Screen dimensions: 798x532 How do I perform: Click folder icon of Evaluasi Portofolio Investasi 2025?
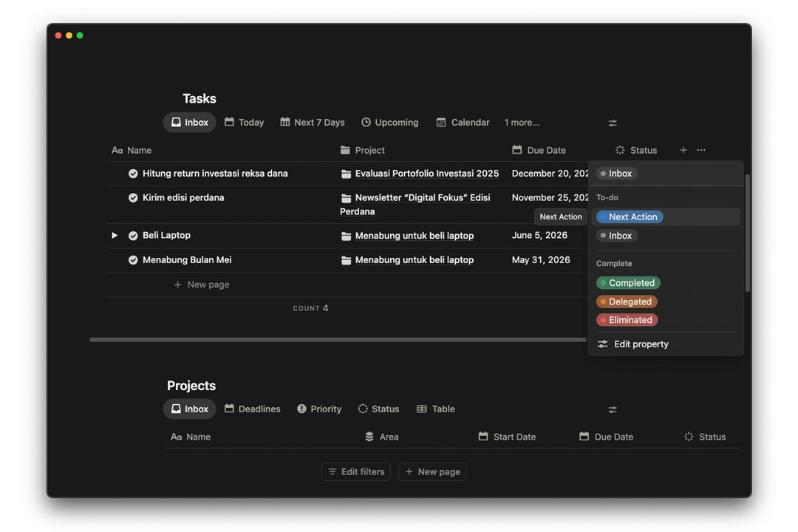click(x=346, y=174)
